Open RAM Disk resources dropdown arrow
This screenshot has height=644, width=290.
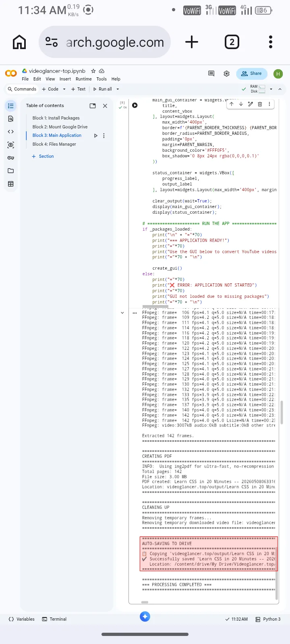pos(271,89)
